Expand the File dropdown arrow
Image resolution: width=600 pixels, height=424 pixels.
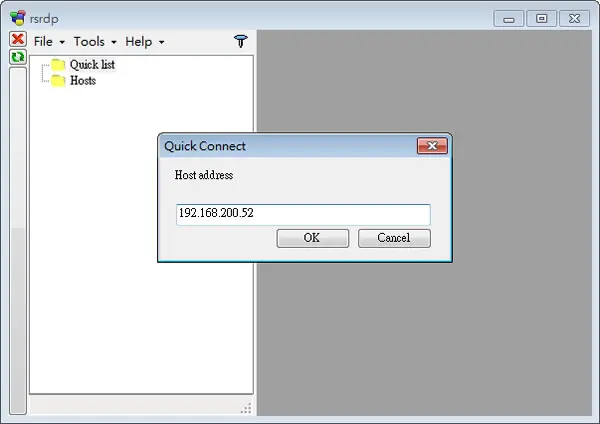[x=62, y=42]
